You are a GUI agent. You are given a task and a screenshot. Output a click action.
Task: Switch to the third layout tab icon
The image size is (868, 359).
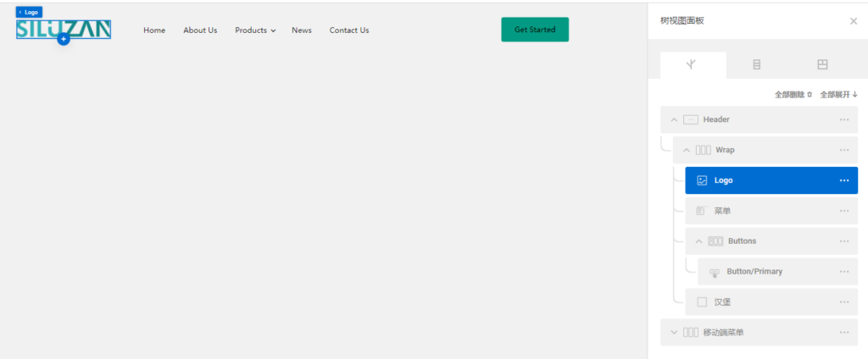click(822, 64)
